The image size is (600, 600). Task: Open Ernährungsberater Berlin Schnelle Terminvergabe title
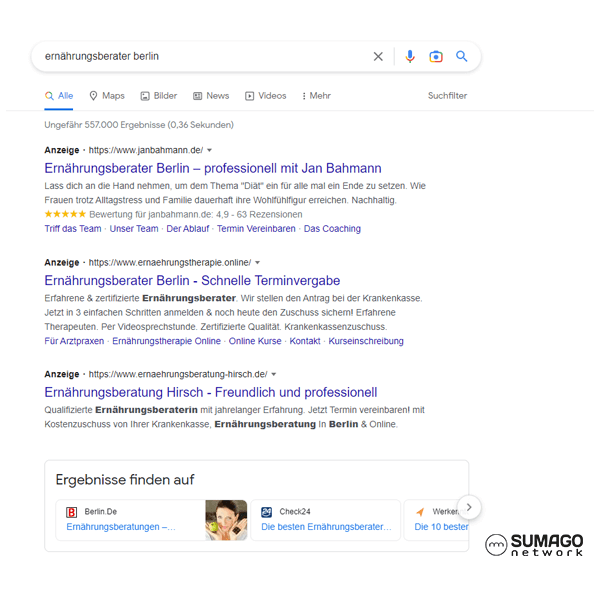[x=192, y=280]
